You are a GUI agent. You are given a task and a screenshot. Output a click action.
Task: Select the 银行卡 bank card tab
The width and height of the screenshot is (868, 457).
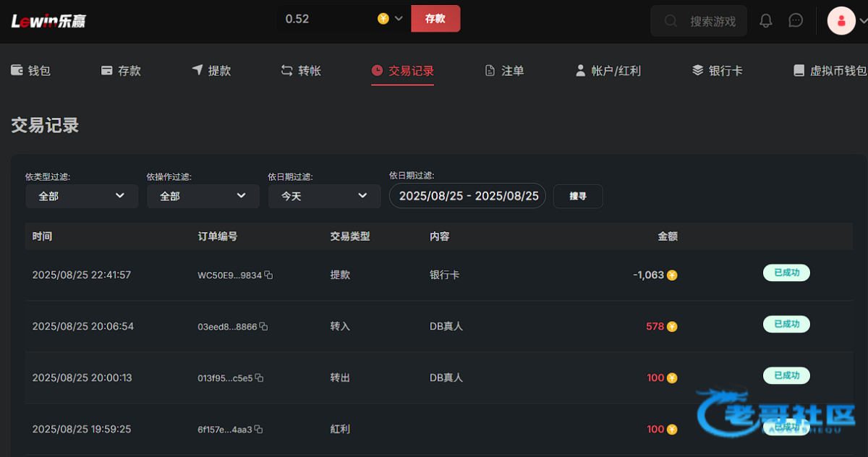point(717,71)
